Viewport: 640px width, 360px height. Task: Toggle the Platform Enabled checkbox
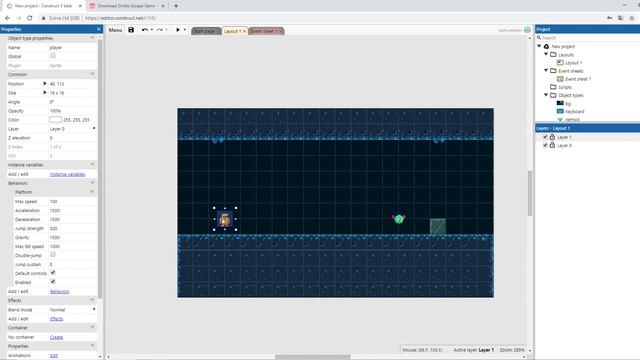point(53,282)
